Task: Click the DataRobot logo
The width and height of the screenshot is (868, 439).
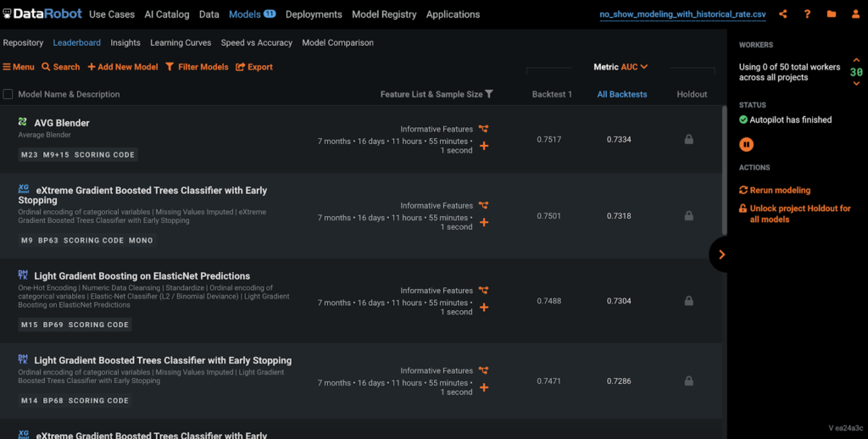Action: (x=42, y=14)
